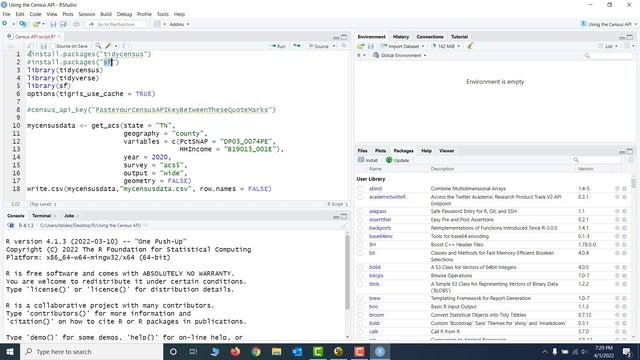Maximize the source editor pane
This screenshot has width=640, height=360.
[344, 37]
